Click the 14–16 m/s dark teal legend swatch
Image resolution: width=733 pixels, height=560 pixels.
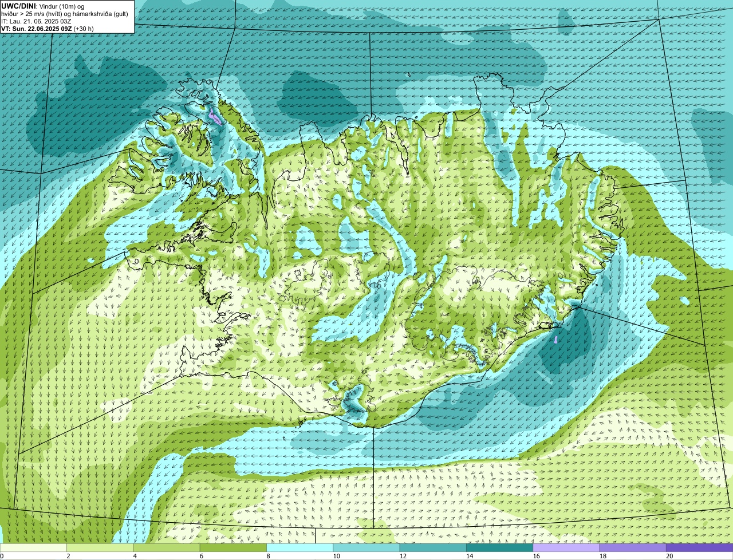point(499,547)
